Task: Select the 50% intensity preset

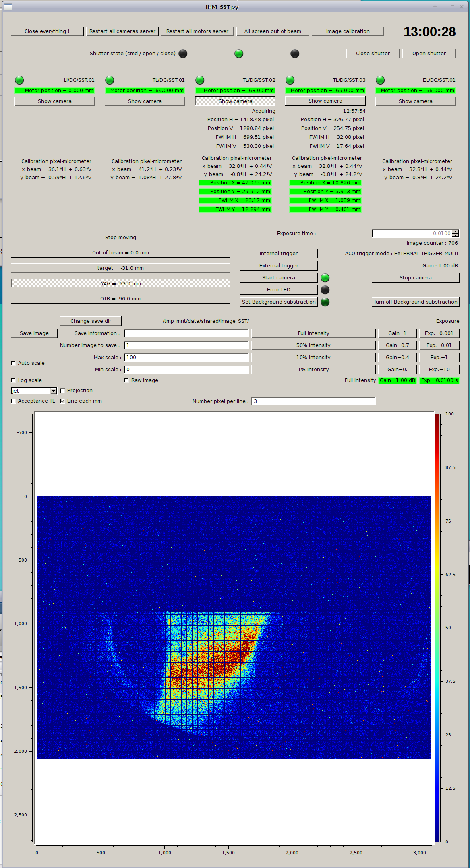Action: (x=313, y=345)
